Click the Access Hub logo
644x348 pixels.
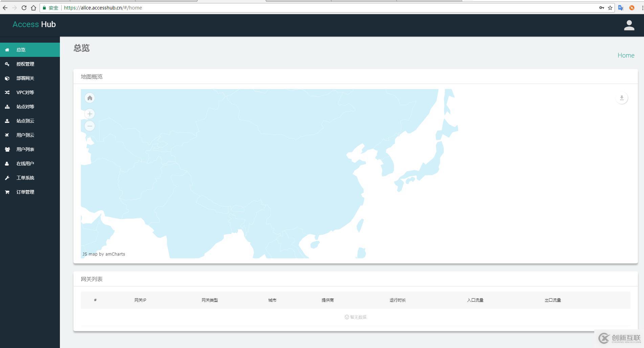tap(34, 24)
